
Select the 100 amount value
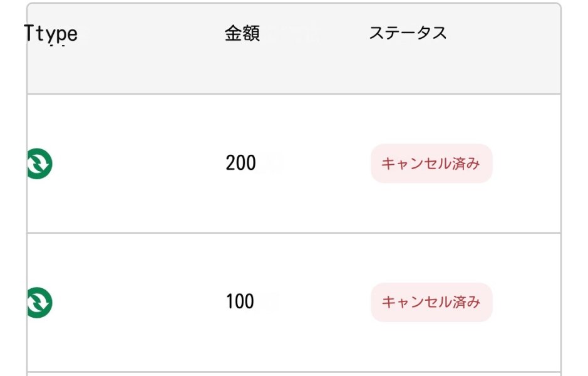coord(240,301)
